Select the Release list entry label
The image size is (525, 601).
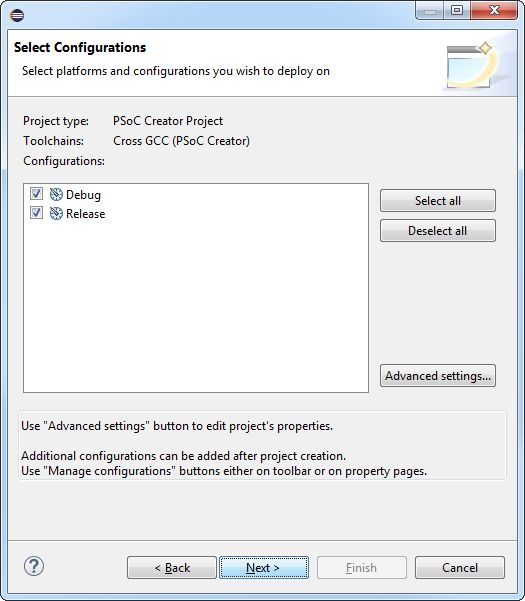(x=85, y=214)
